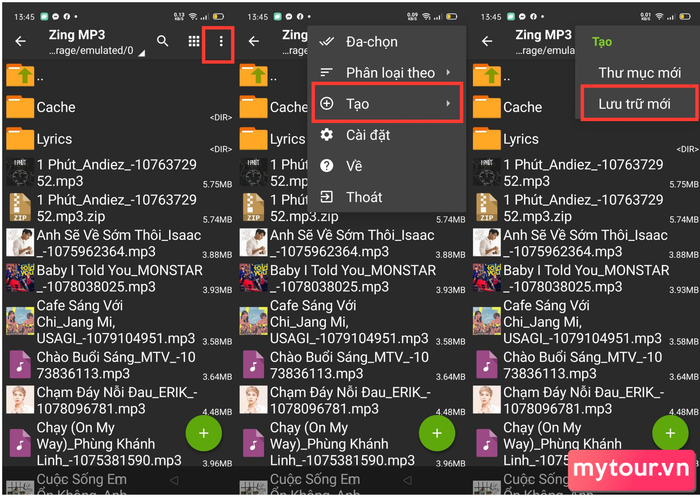Screen dimensions: 700x498
Task: Tap the WiFi status icon in left screenshot
Action: (193, 17)
